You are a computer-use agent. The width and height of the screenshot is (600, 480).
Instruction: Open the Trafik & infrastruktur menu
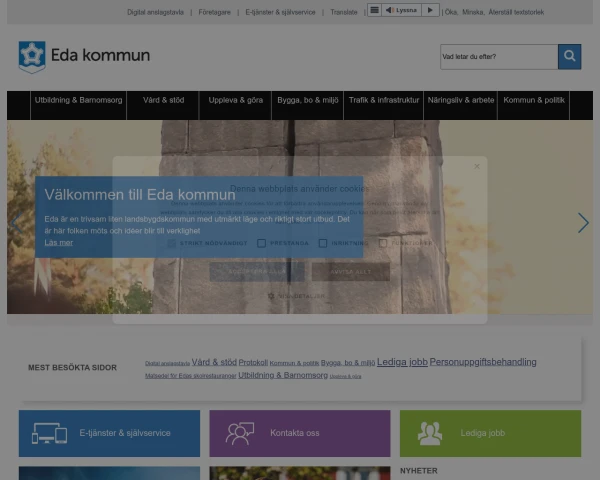pos(384,105)
